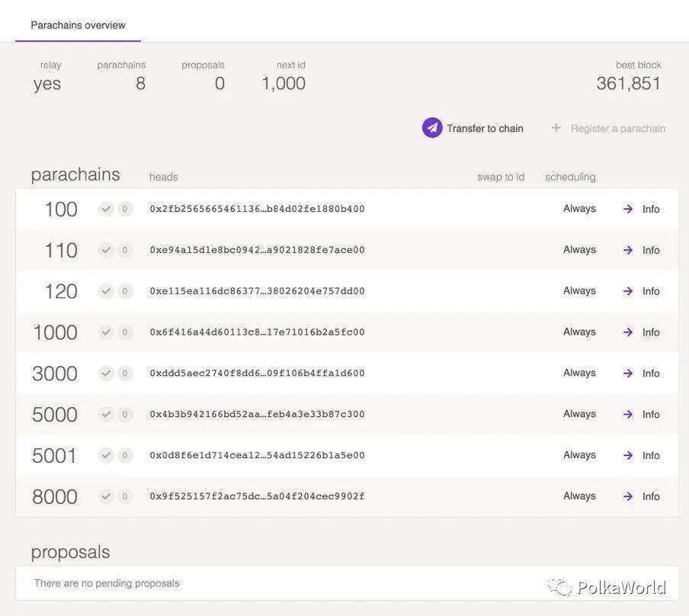Click the heads column header
The image size is (689, 616).
click(163, 177)
